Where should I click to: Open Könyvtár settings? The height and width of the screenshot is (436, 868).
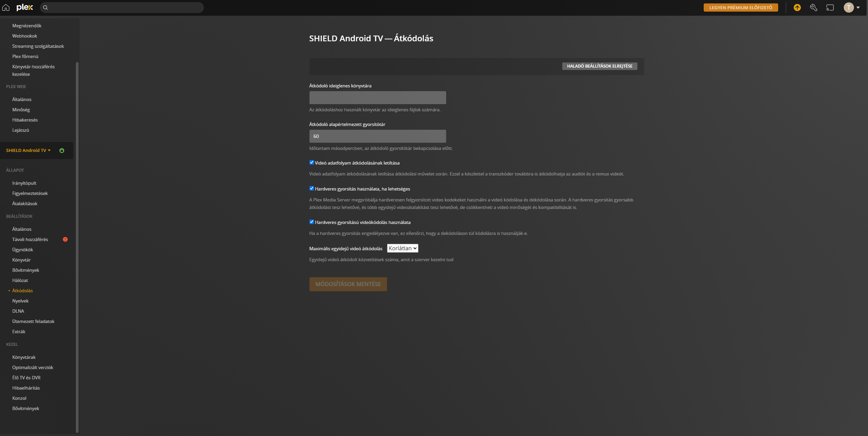click(21, 260)
